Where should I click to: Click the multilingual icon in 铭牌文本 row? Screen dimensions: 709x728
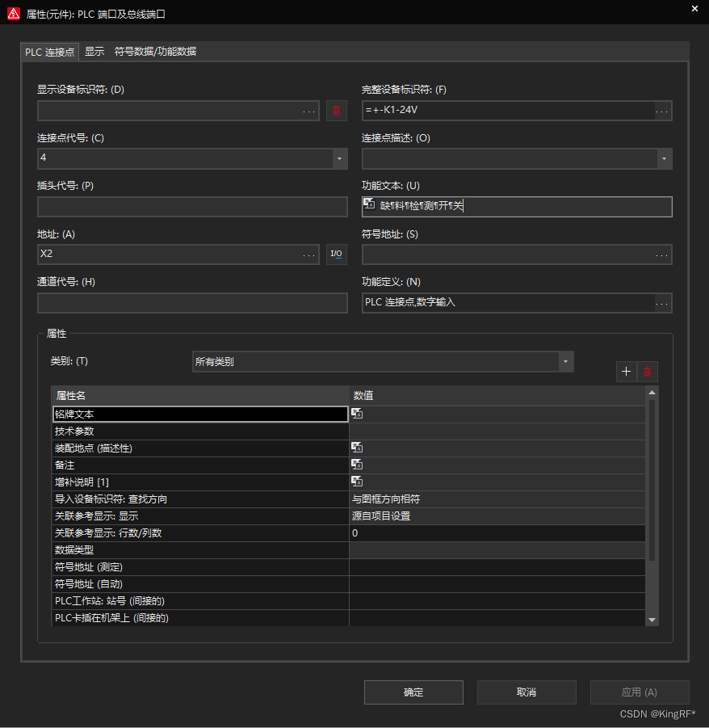[357, 414]
